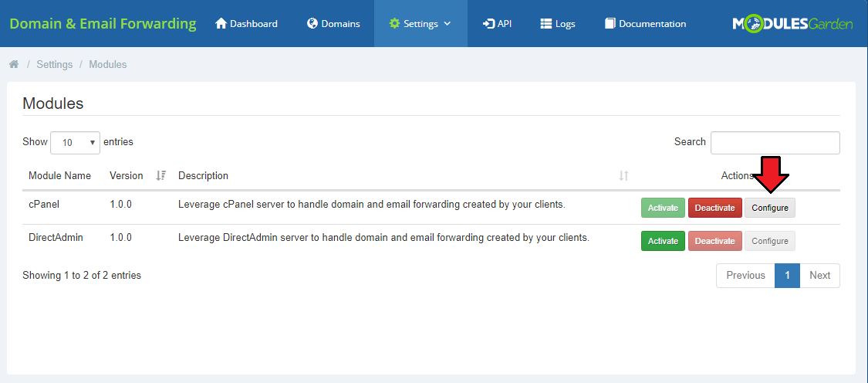Click the Modules breadcrumb item
The height and width of the screenshot is (383, 868).
(x=108, y=64)
